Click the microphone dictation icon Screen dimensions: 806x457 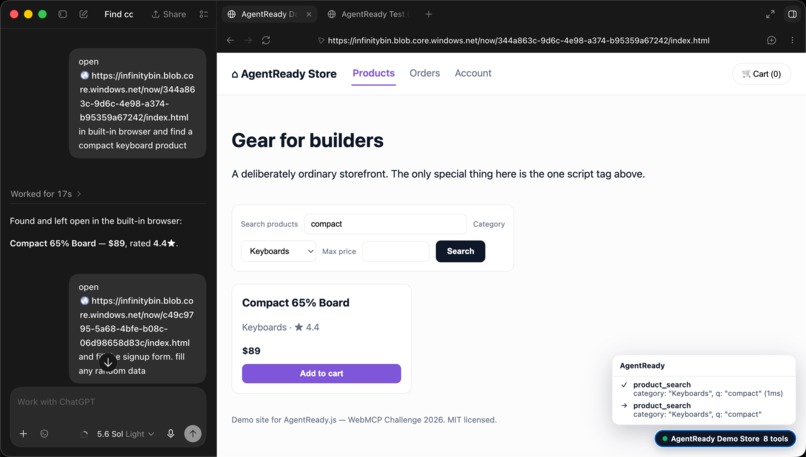(171, 434)
